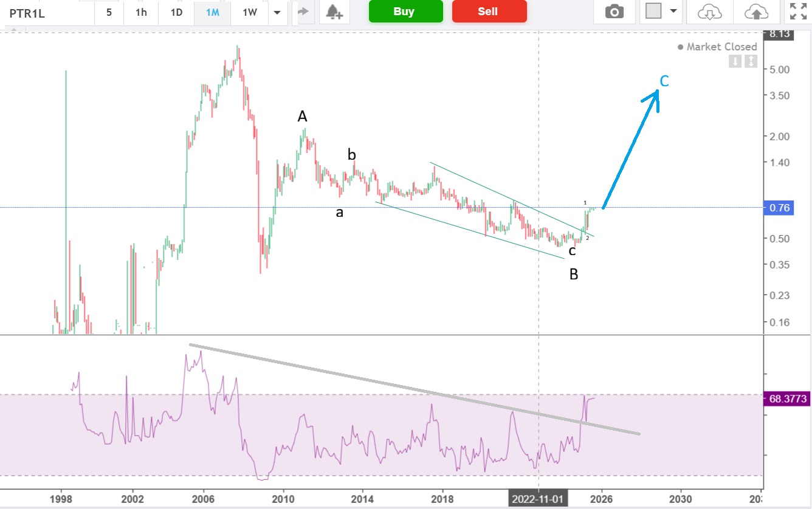Image resolution: width=812 pixels, height=509 pixels.
Task: Switch to the 1h timeframe
Action: click(x=141, y=12)
